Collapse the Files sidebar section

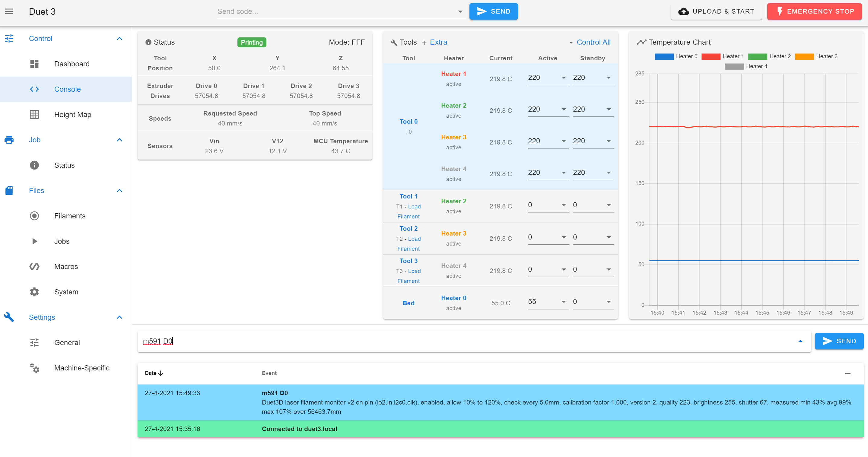tap(119, 190)
